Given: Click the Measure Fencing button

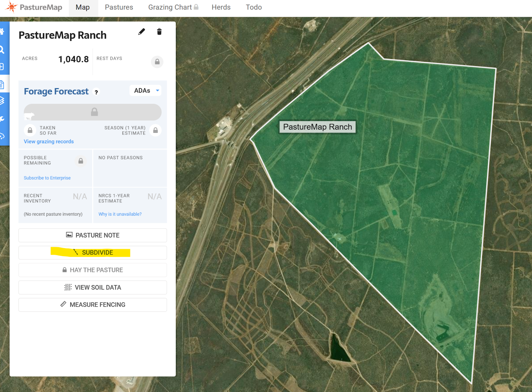Looking at the screenshot, I should click(93, 305).
